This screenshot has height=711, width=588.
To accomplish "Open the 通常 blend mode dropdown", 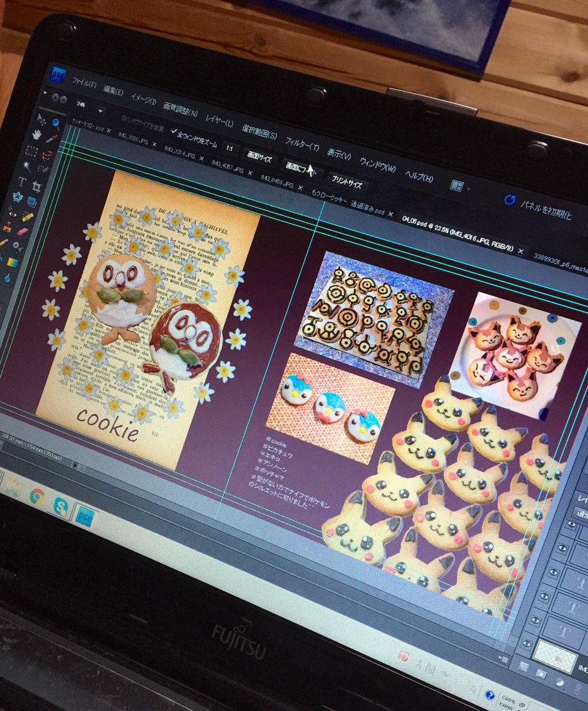I will click(x=582, y=513).
